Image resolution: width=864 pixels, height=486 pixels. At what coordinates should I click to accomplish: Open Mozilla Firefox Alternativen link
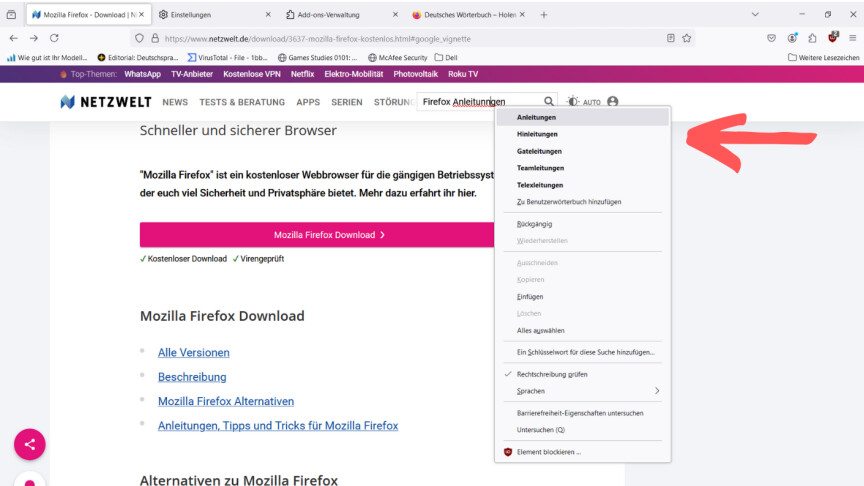pos(226,401)
